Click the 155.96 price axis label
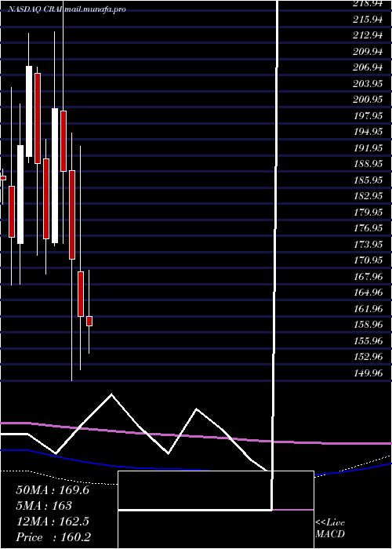392x549 pixels. click(368, 340)
